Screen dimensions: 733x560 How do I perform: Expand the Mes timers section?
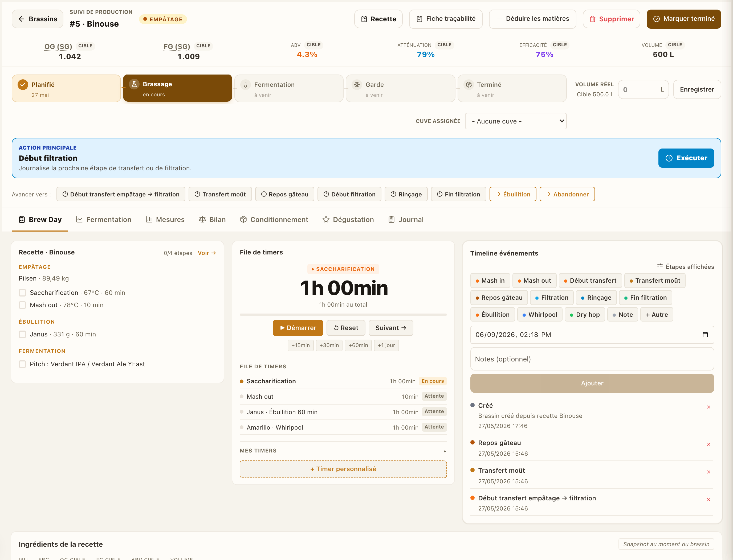[343, 451]
